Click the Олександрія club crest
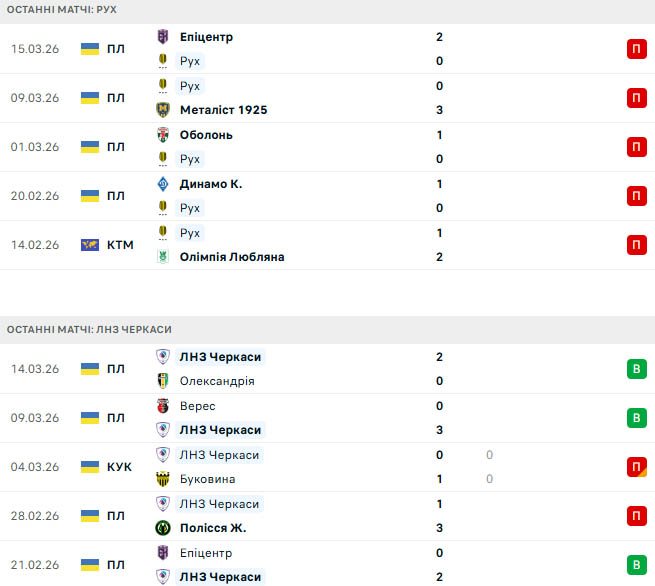 (x=163, y=381)
